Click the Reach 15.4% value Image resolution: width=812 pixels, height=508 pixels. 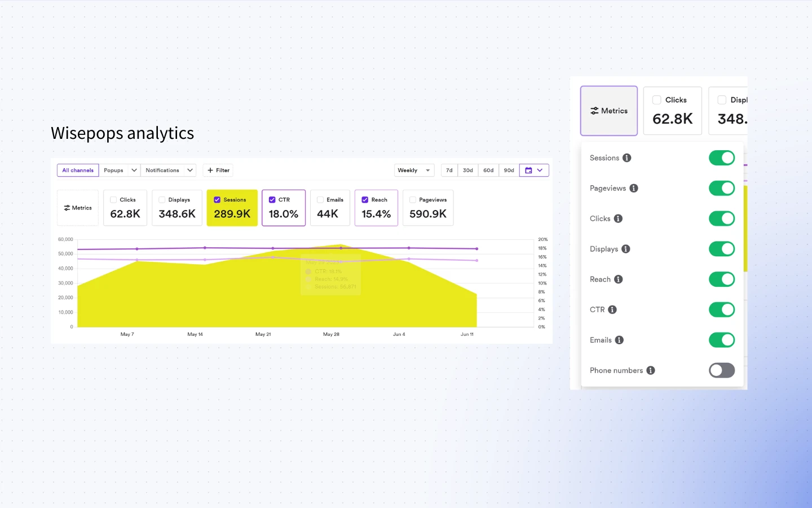coord(376,214)
